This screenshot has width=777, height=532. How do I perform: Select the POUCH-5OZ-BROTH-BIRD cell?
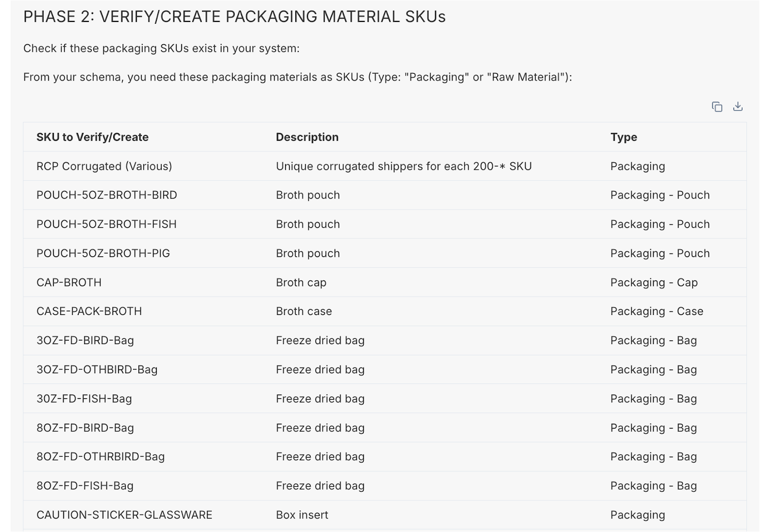click(x=107, y=195)
